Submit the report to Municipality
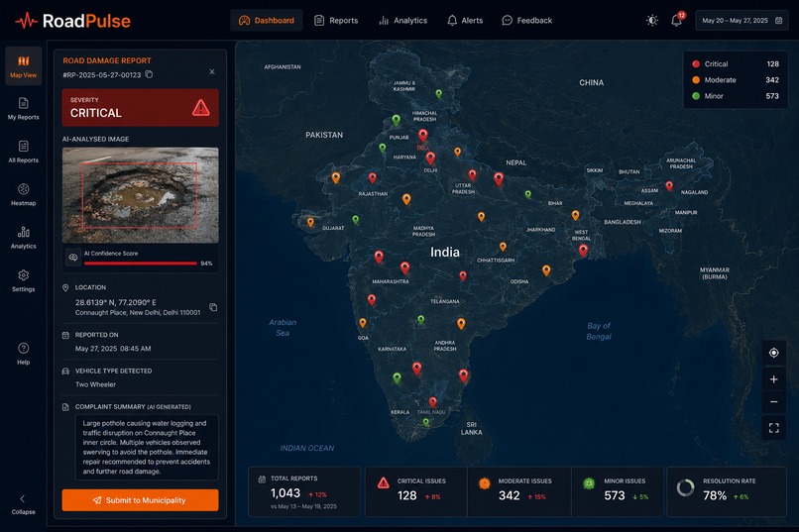 coord(140,500)
